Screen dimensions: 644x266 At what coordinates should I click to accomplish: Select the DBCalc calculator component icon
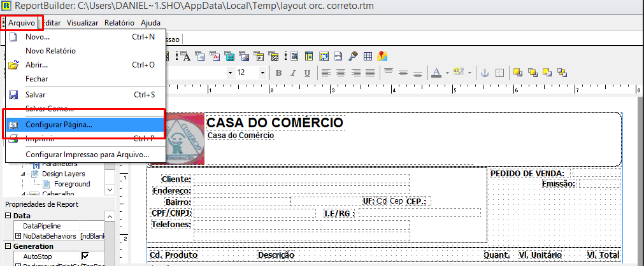coord(229,56)
